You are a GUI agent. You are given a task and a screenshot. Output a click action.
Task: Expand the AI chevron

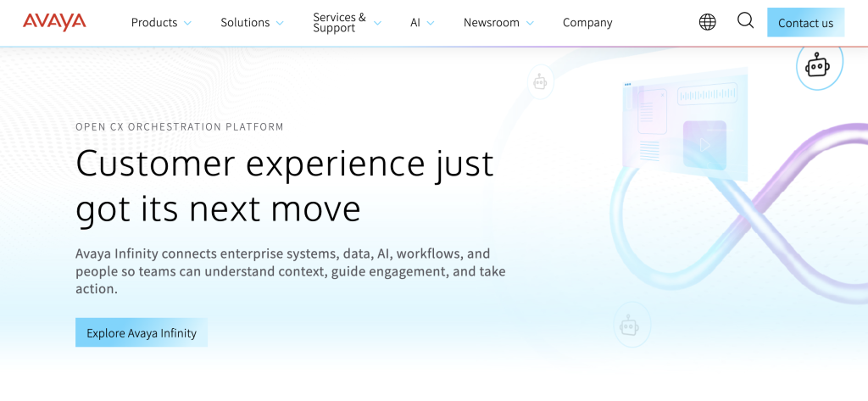(x=430, y=23)
